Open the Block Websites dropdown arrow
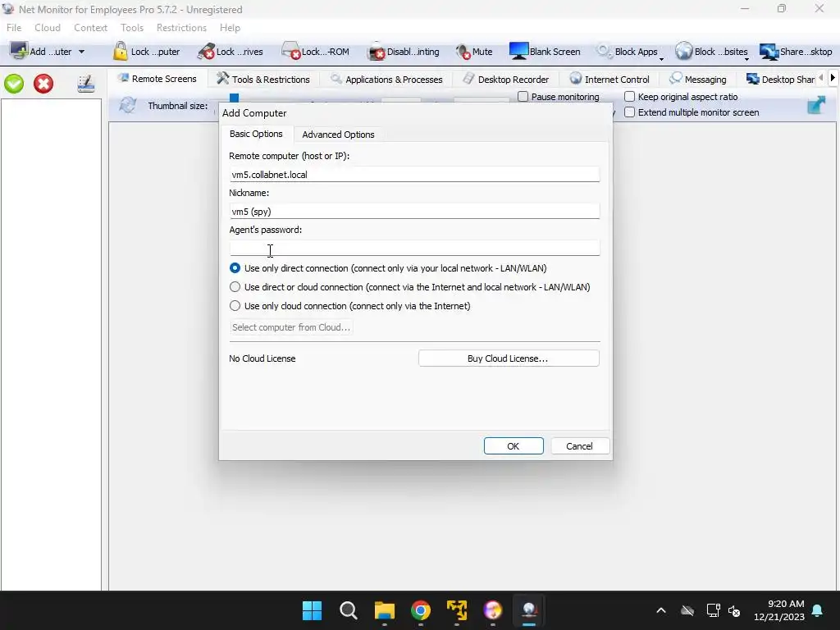 point(746,58)
